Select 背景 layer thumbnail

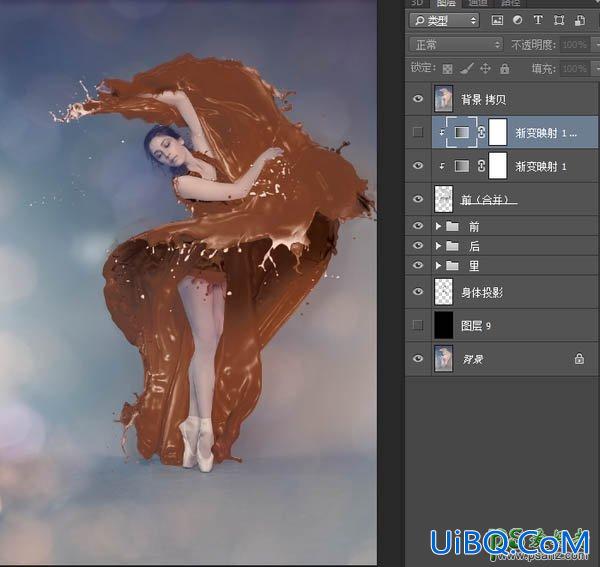[x=444, y=358]
